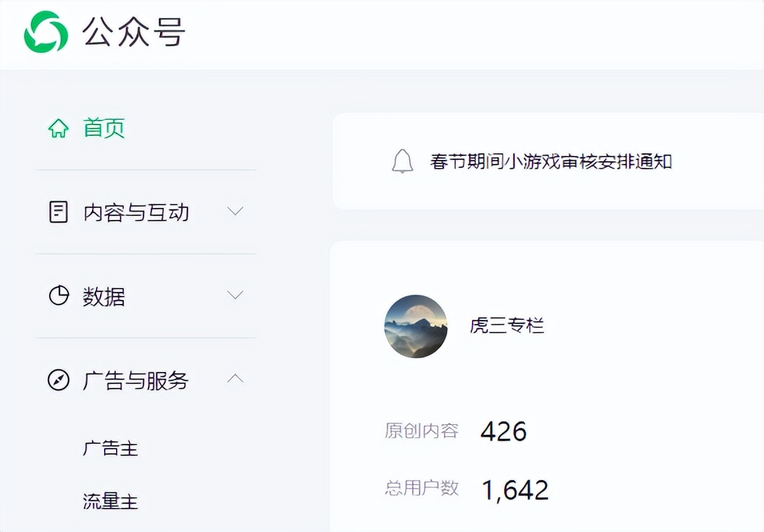Expand the 数据 section chevron
The width and height of the screenshot is (764, 532).
point(235,295)
